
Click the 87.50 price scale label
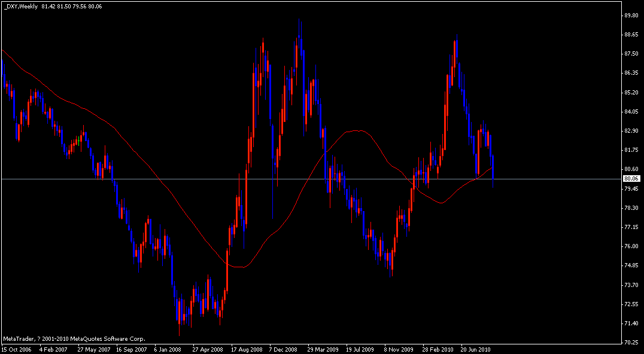630,54
